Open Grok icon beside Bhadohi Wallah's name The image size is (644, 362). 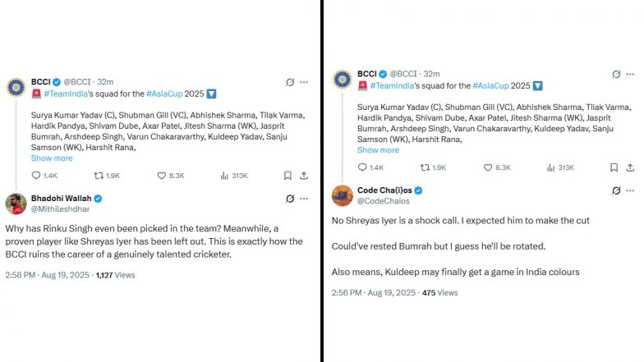coord(290,199)
